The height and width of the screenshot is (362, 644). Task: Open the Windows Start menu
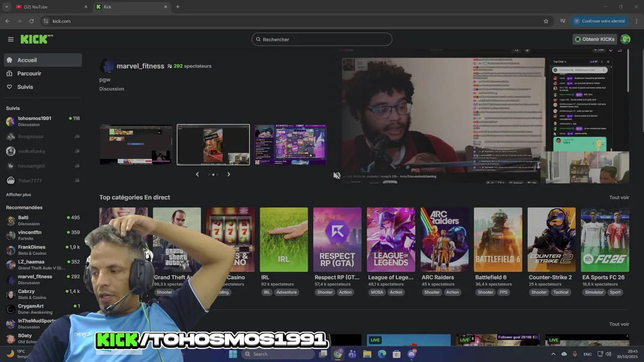[x=233, y=354]
